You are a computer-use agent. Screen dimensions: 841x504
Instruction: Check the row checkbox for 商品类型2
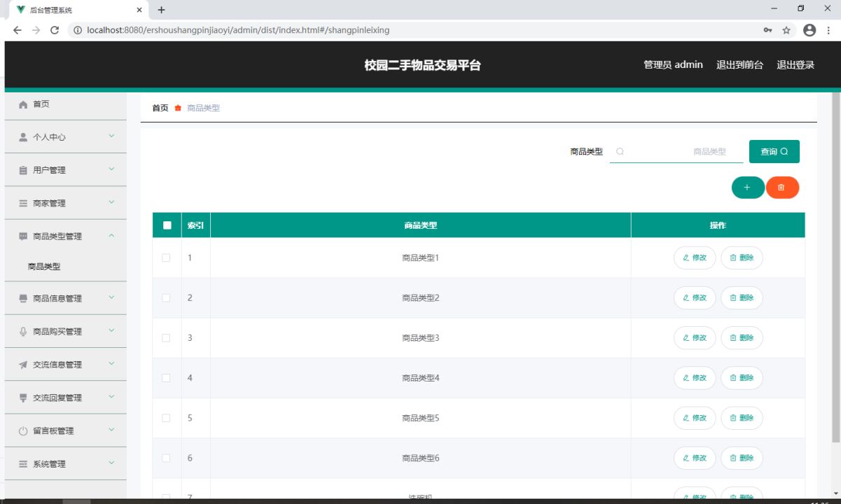click(x=166, y=297)
